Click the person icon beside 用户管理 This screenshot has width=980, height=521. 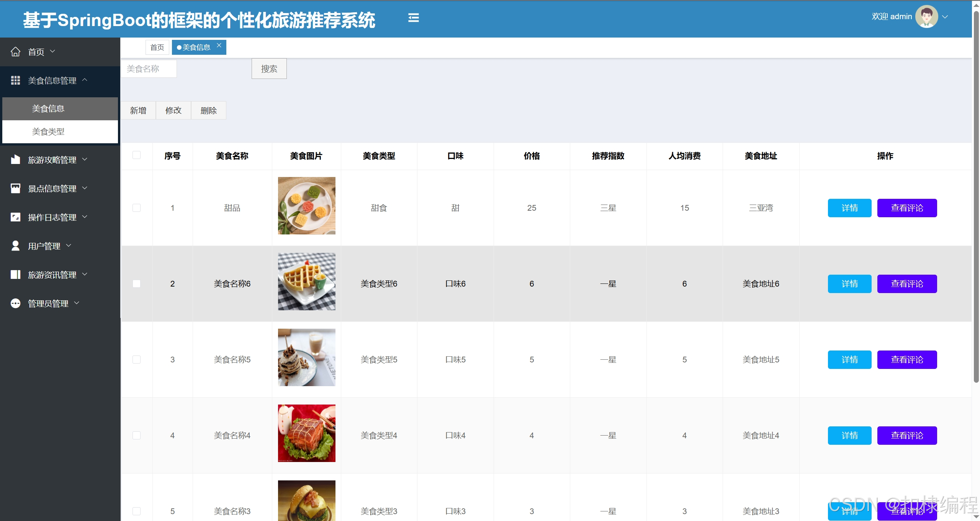[15, 246]
